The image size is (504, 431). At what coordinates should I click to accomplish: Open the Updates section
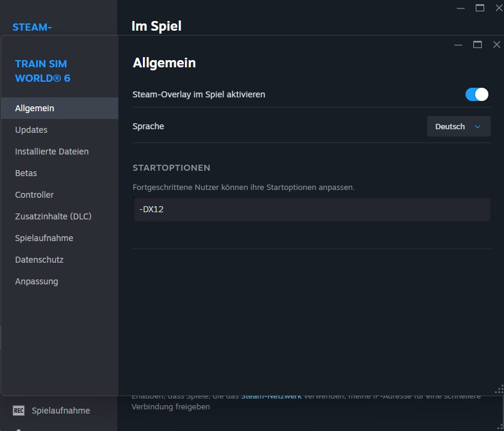pos(31,130)
